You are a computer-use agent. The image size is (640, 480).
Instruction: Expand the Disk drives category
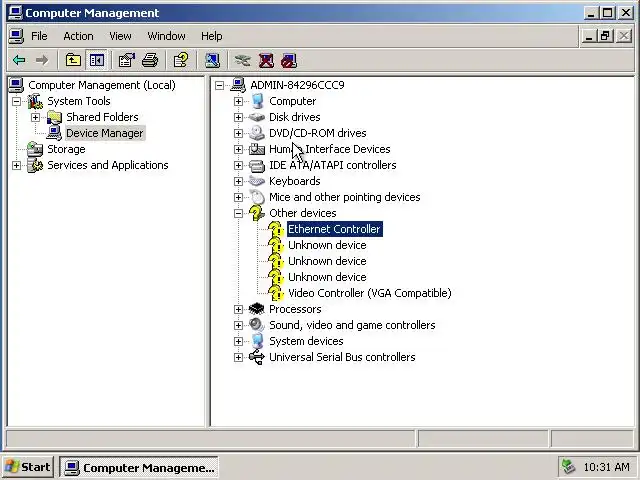coord(238,117)
